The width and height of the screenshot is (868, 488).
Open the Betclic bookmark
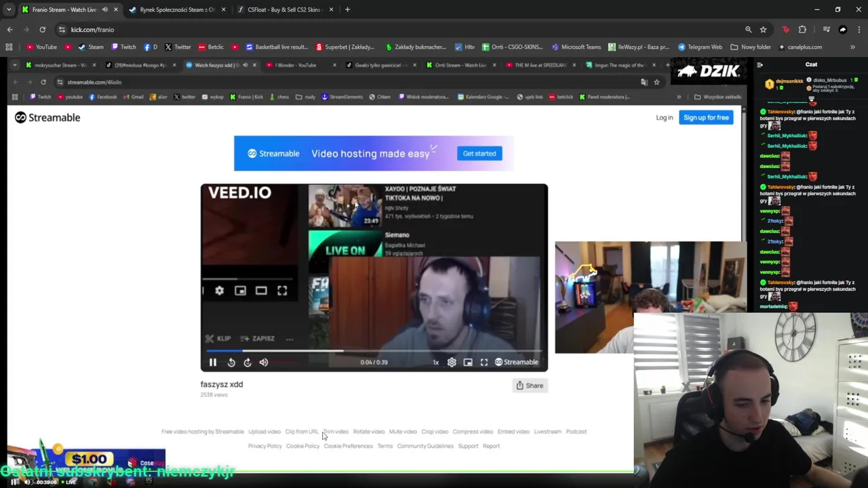point(211,47)
